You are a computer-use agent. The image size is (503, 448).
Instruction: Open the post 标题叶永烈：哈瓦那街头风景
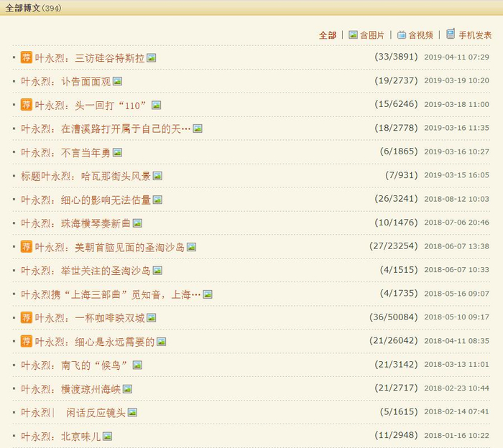(86, 176)
